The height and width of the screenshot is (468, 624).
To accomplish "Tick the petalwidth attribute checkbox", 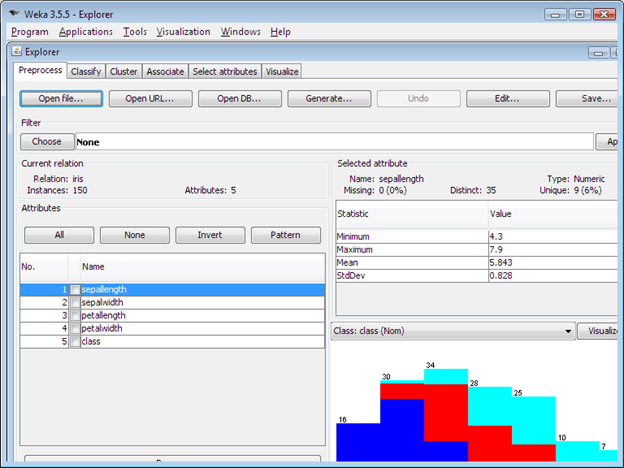I will coord(75,329).
